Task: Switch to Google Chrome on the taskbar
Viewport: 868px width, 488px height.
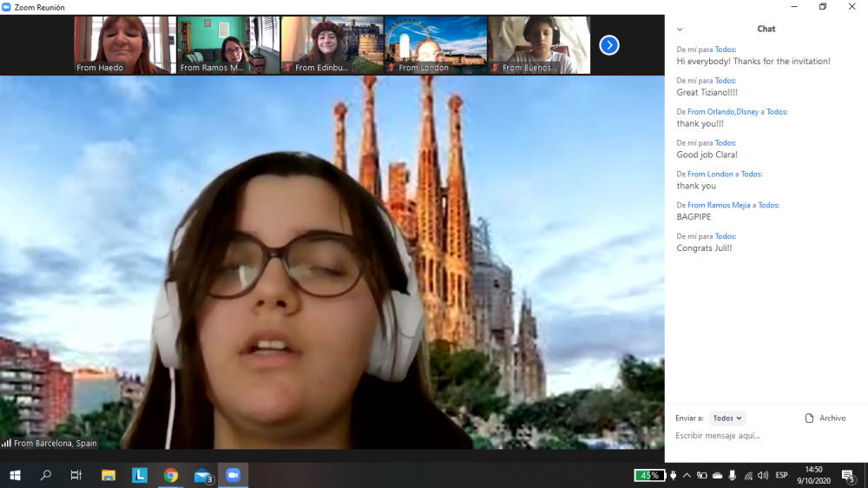Action: point(170,475)
